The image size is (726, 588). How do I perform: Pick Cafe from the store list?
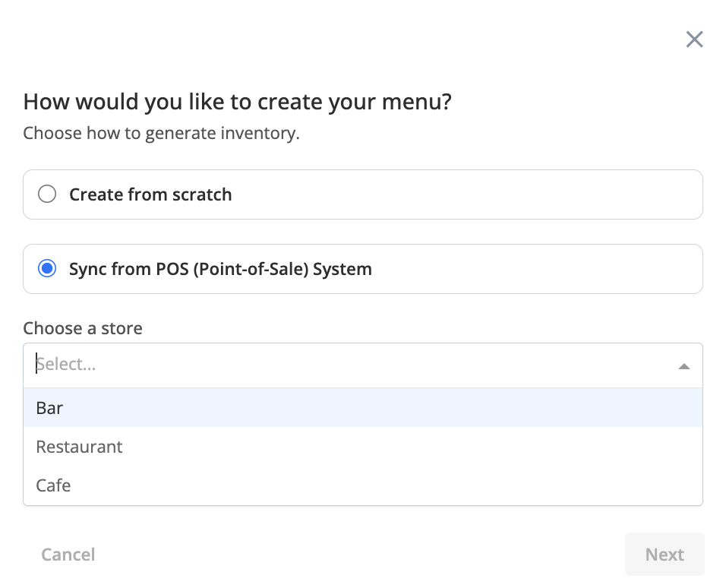53,485
